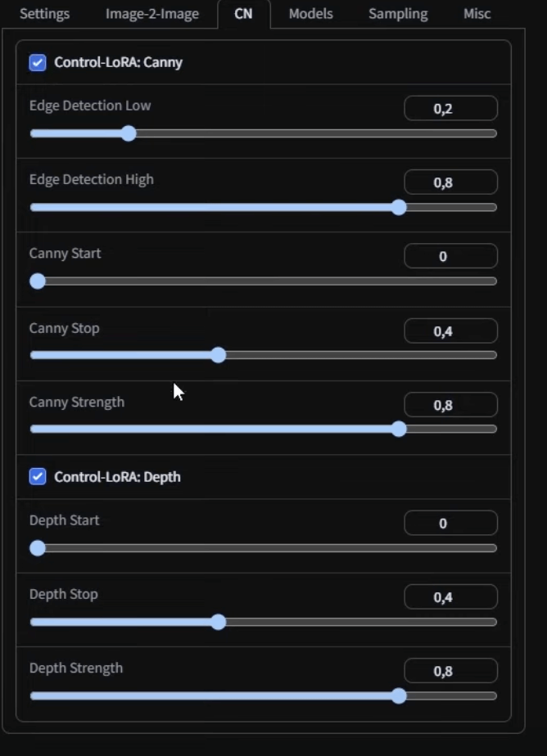This screenshot has width=547, height=756.
Task: Select the CN tab
Action: pos(243,13)
